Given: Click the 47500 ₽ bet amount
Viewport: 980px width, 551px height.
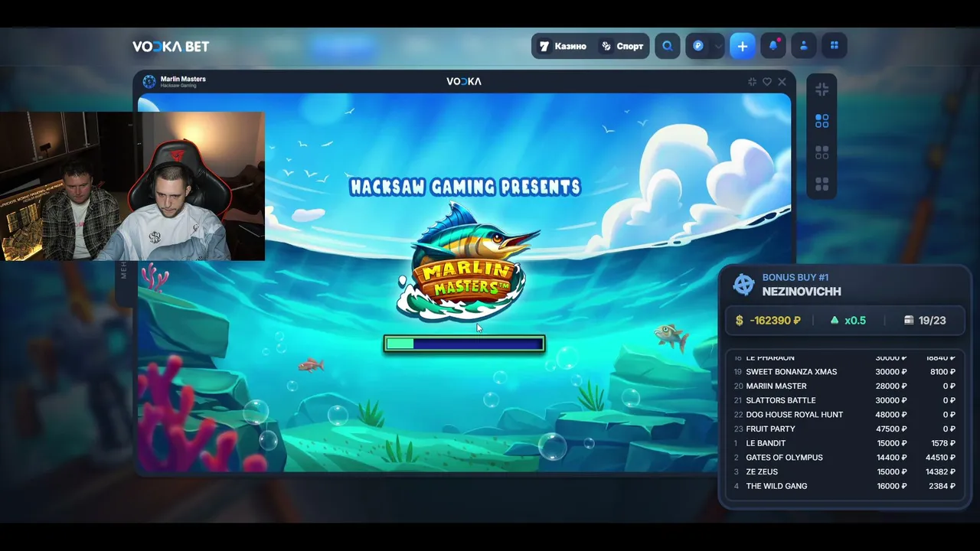Looking at the screenshot, I should (891, 429).
